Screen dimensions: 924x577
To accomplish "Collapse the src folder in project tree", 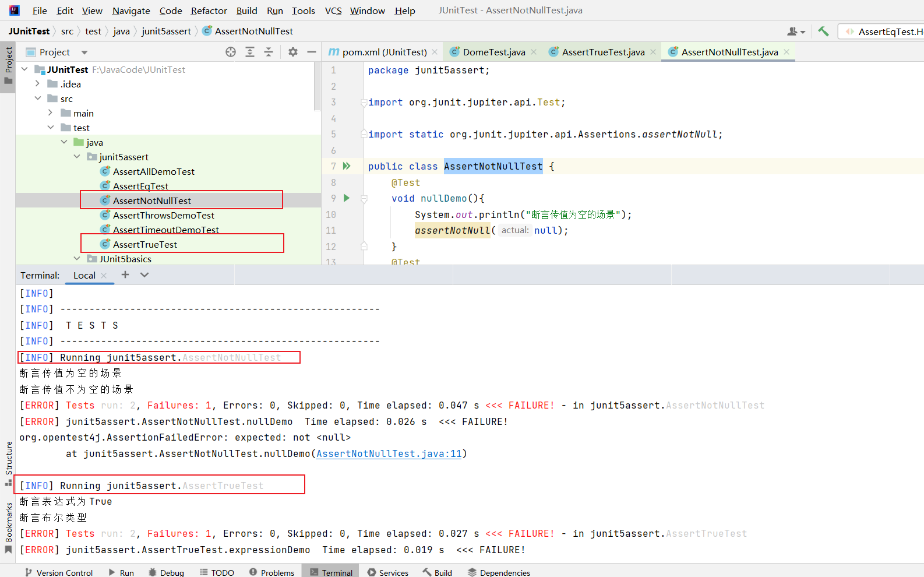I will click(38, 98).
